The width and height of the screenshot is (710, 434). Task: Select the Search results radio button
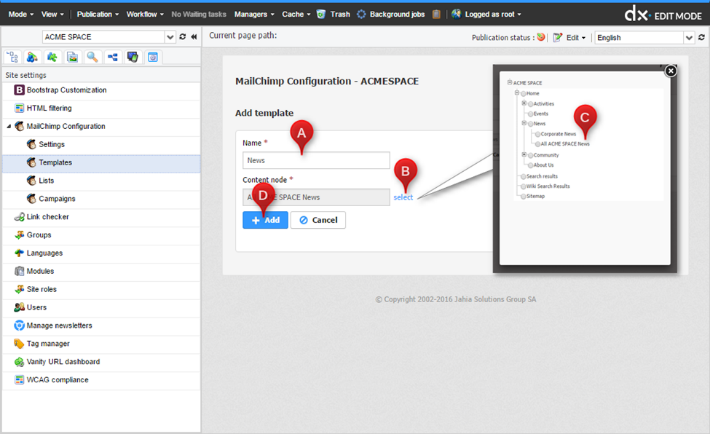523,176
